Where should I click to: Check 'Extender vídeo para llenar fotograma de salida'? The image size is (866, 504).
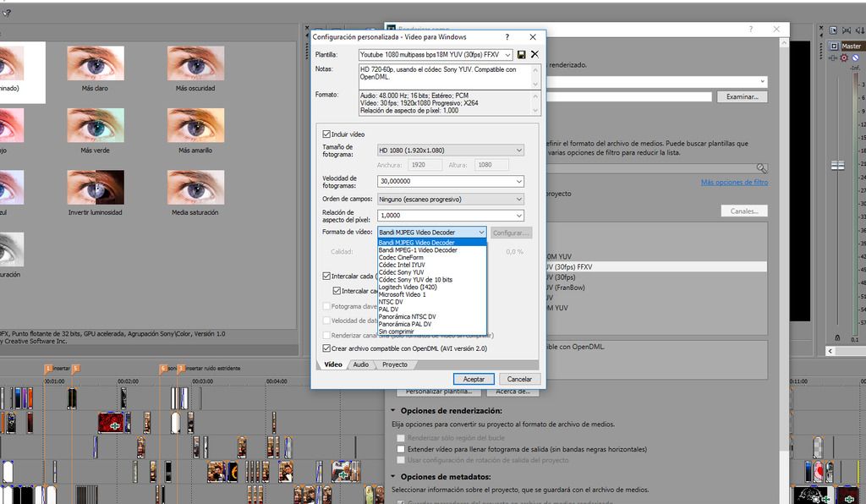click(x=401, y=449)
